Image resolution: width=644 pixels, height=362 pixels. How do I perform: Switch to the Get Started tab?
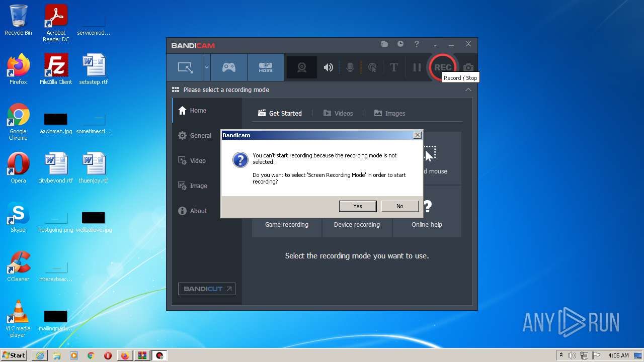280,113
